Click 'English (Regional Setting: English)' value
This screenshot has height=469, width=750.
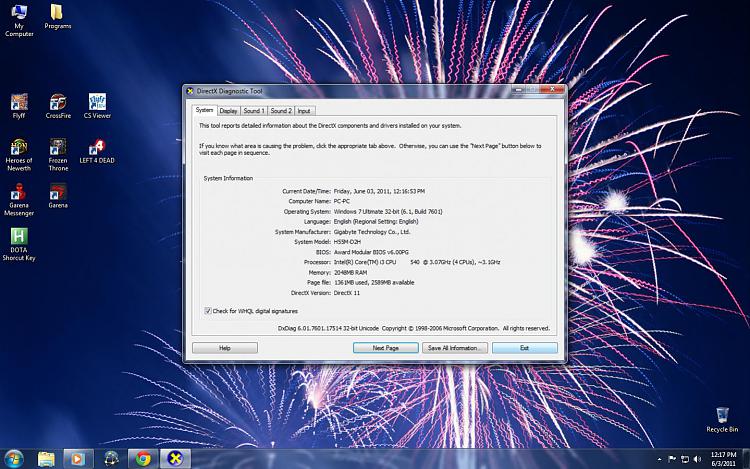click(375, 221)
